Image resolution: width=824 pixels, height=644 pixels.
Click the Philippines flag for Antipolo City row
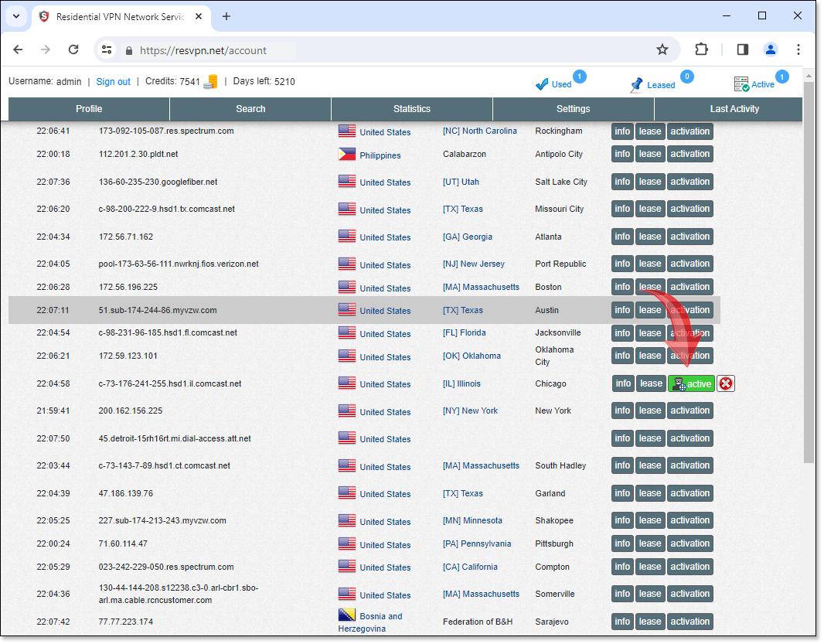click(x=346, y=155)
